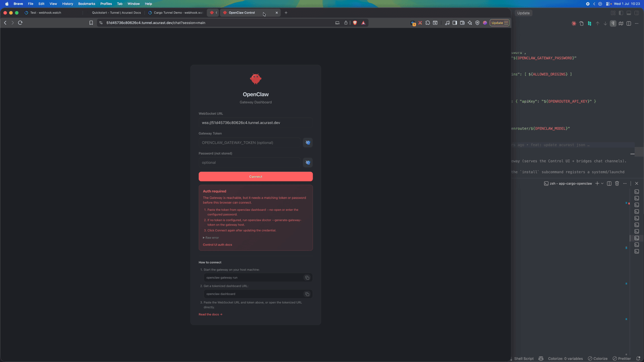Click the address bar URL

coord(156,23)
